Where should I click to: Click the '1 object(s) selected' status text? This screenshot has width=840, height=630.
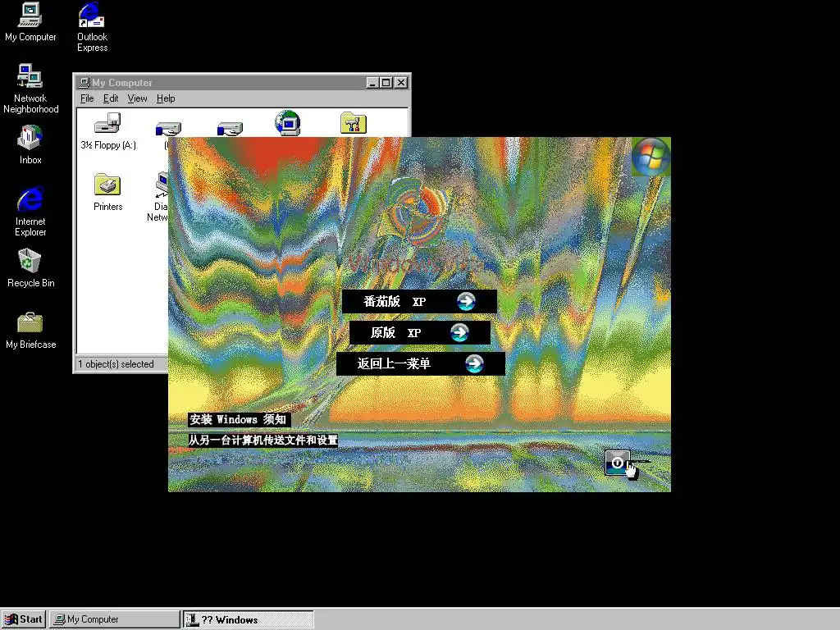116,364
